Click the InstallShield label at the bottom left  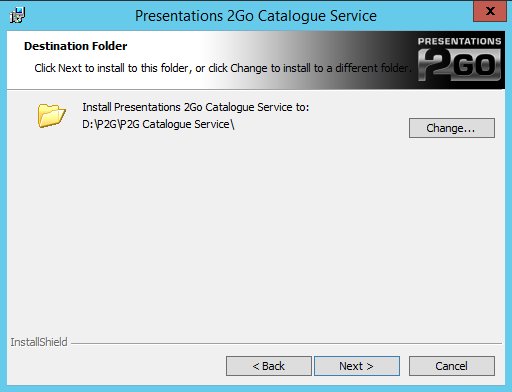click(x=39, y=342)
